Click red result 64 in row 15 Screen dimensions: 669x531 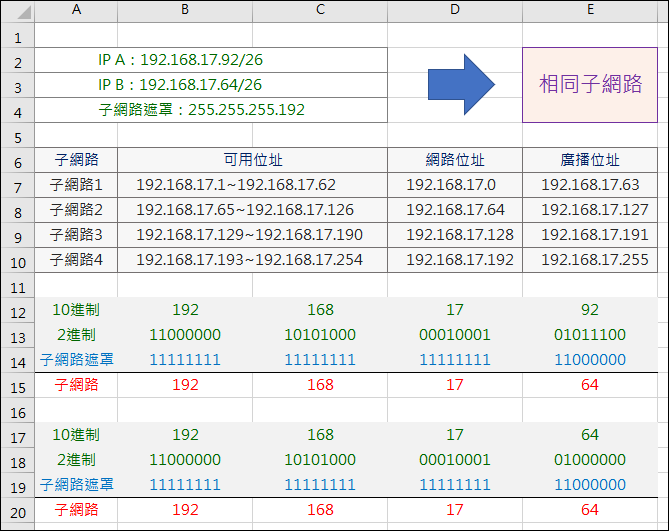590,385
